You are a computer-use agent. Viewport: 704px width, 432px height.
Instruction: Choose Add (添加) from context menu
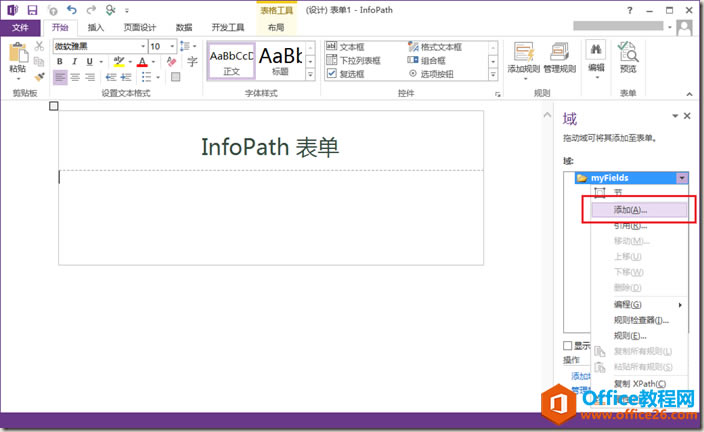[x=630, y=210]
